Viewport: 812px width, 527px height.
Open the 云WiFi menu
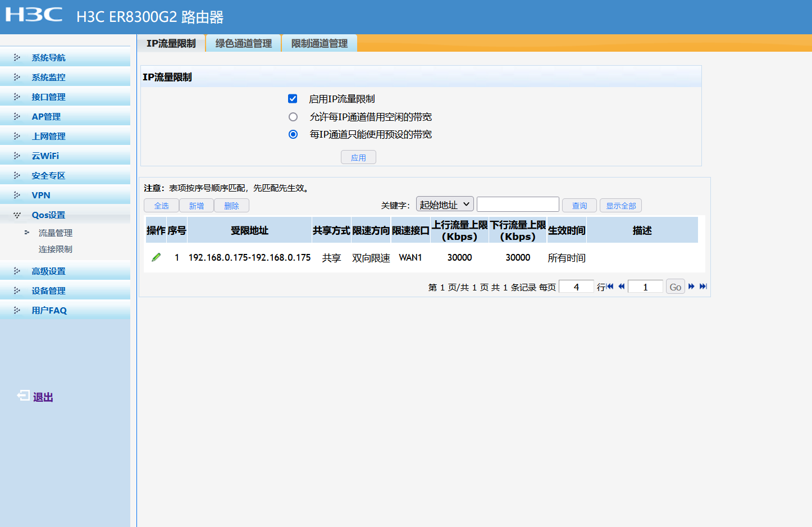pyautogui.click(x=65, y=156)
